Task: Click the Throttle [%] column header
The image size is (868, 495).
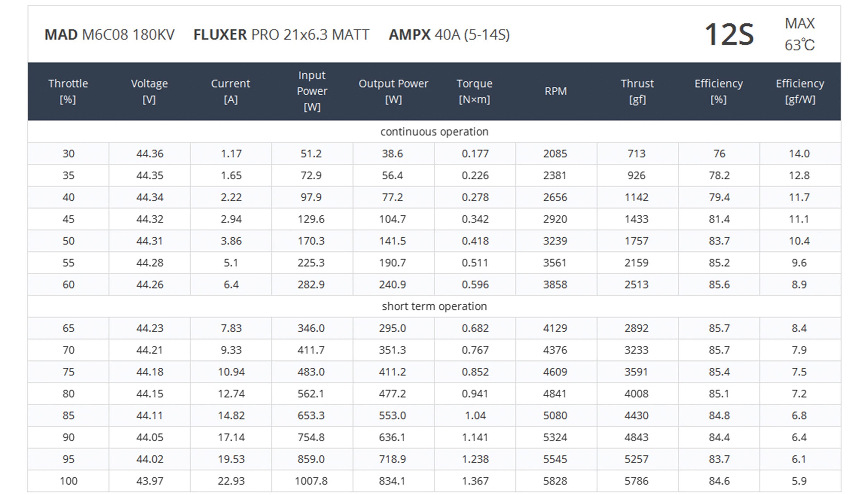Action: (68, 91)
